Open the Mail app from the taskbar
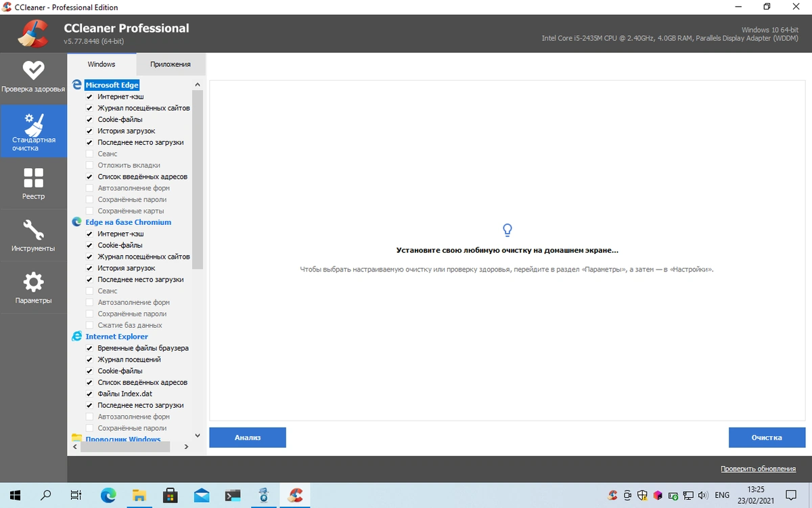Viewport: 812px width, 508px height. coord(202,495)
